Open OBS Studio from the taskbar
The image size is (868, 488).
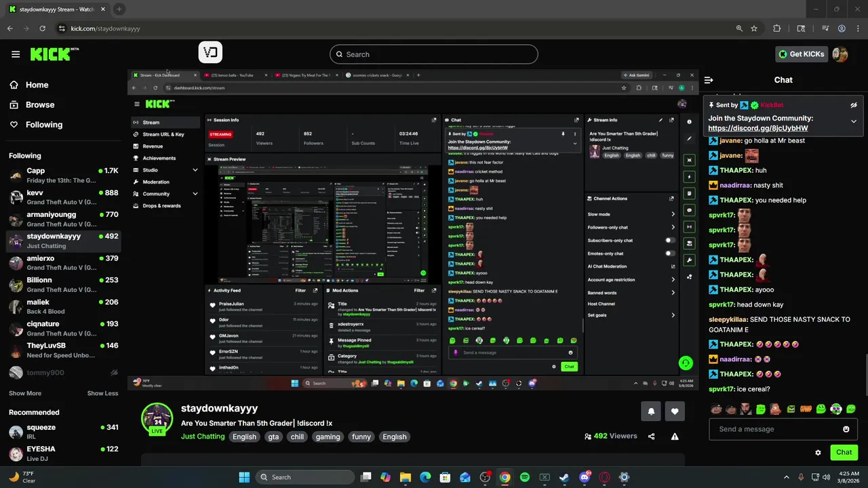point(485,477)
